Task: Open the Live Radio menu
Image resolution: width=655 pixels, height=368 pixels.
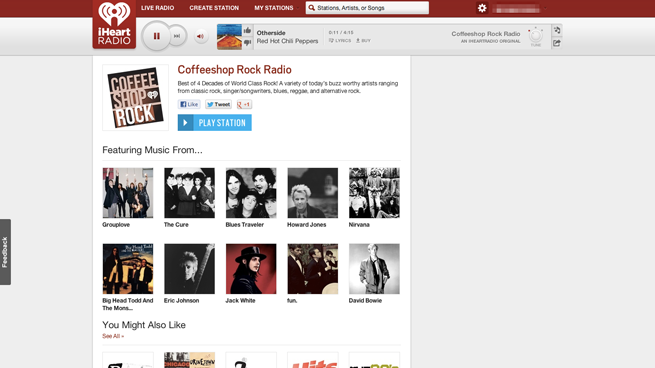Action: [157, 8]
